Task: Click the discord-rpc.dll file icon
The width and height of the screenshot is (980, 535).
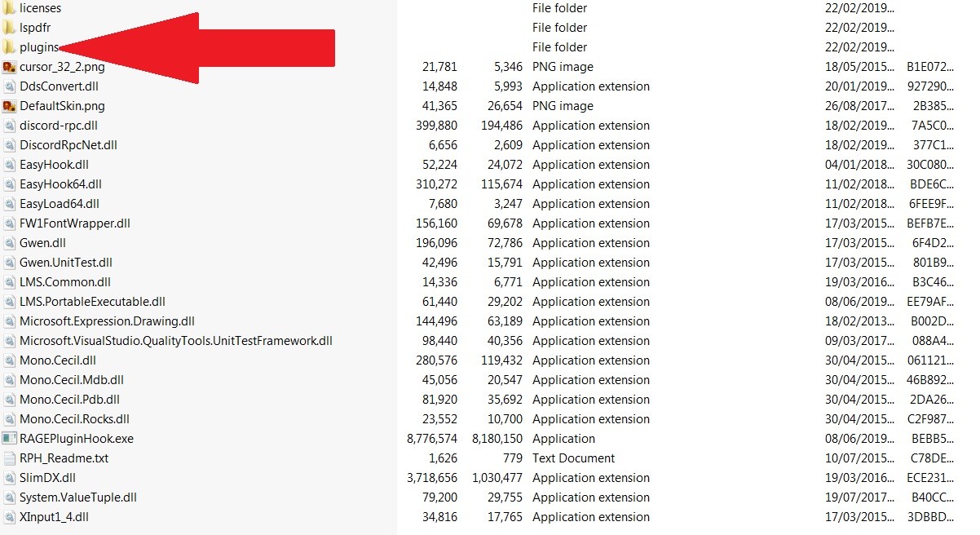Action: [9, 126]
